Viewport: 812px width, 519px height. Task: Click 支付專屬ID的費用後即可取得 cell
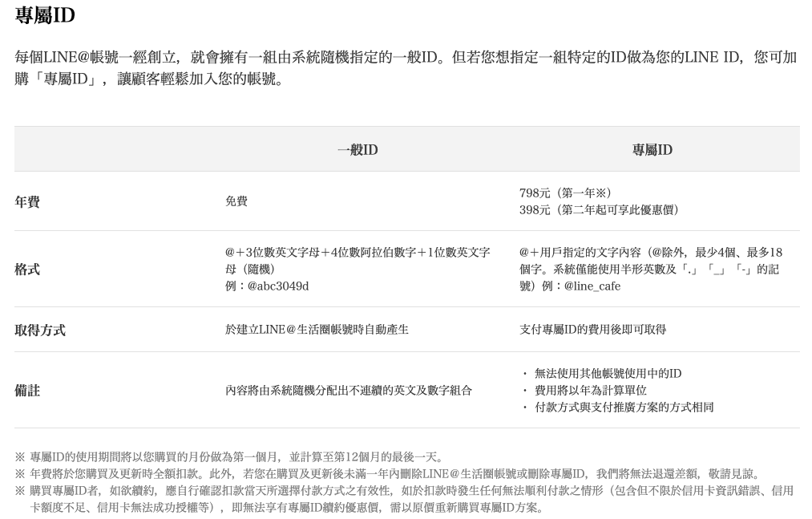click(x=593, y=329)
